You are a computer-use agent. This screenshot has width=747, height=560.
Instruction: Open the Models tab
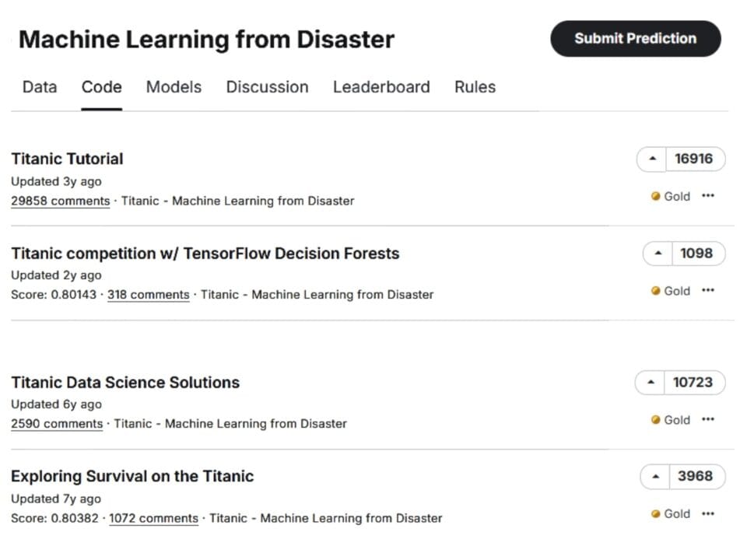click(174, 87)
